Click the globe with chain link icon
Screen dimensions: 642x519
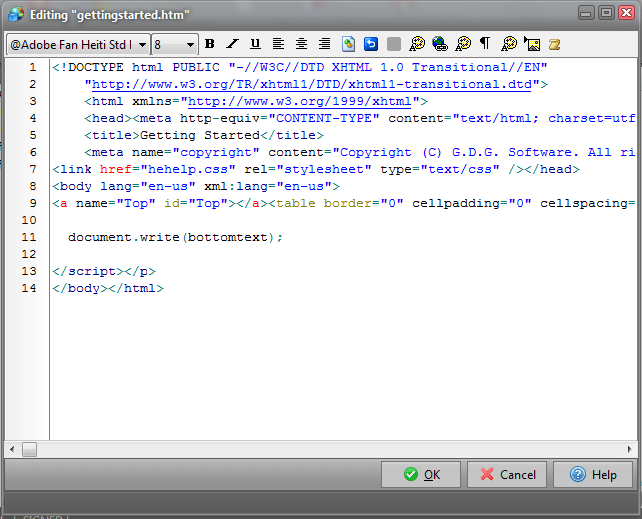click(x=440, y=44)
